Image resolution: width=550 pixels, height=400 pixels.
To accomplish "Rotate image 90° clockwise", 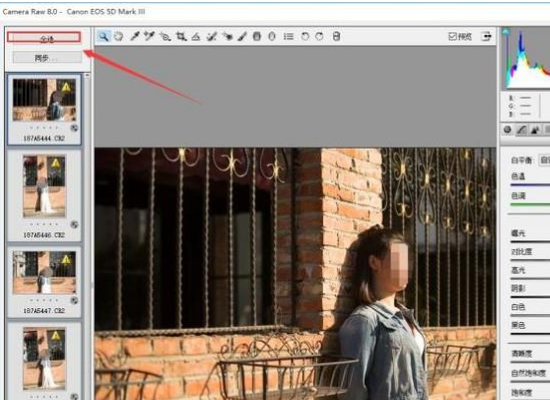I will pos(319,36).
